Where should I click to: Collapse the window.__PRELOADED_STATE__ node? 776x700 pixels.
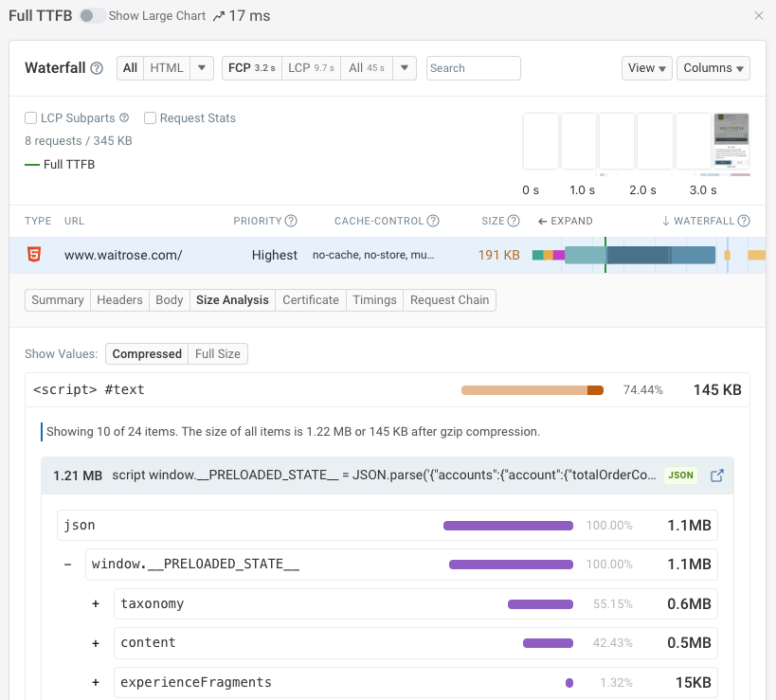pyautogui.click(x=67, y=564)
